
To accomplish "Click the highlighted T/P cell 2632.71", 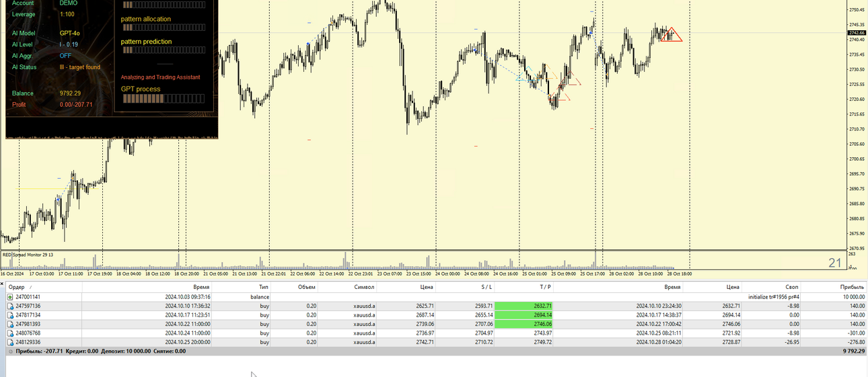I will coord(524,306).
